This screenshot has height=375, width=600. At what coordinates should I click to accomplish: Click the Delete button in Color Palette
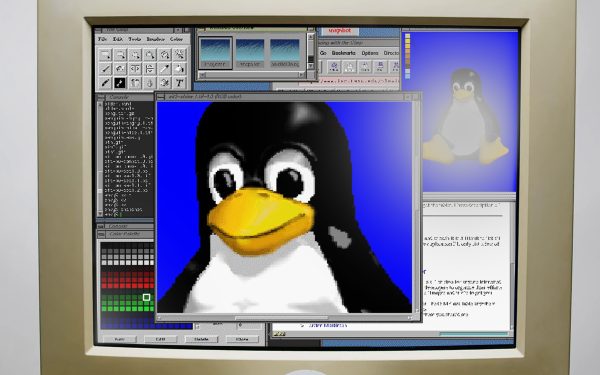pyautogui.click(x=201, y=339)
